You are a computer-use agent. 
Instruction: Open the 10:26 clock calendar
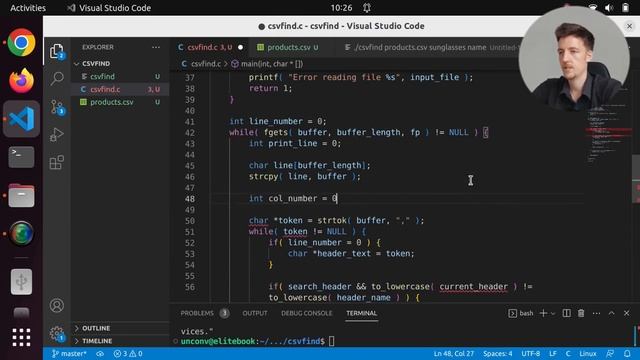341,8
